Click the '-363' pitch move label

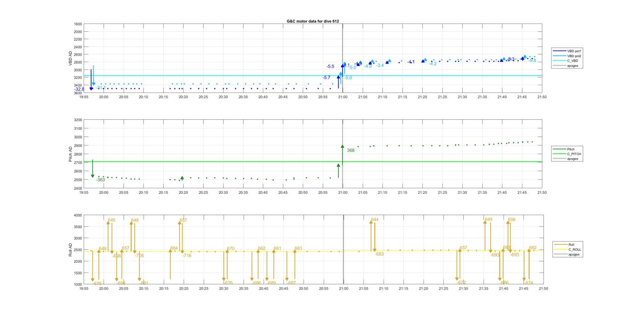100,180
